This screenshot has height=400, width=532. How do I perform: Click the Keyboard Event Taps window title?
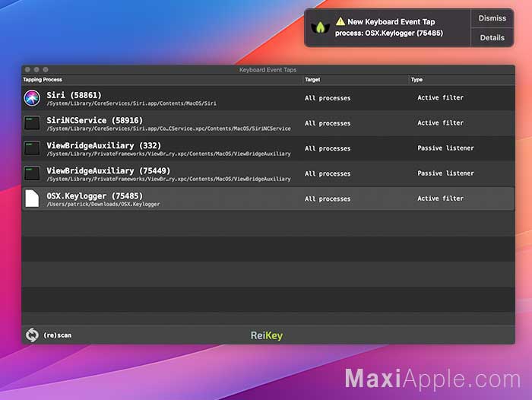[x=268, y=70]
